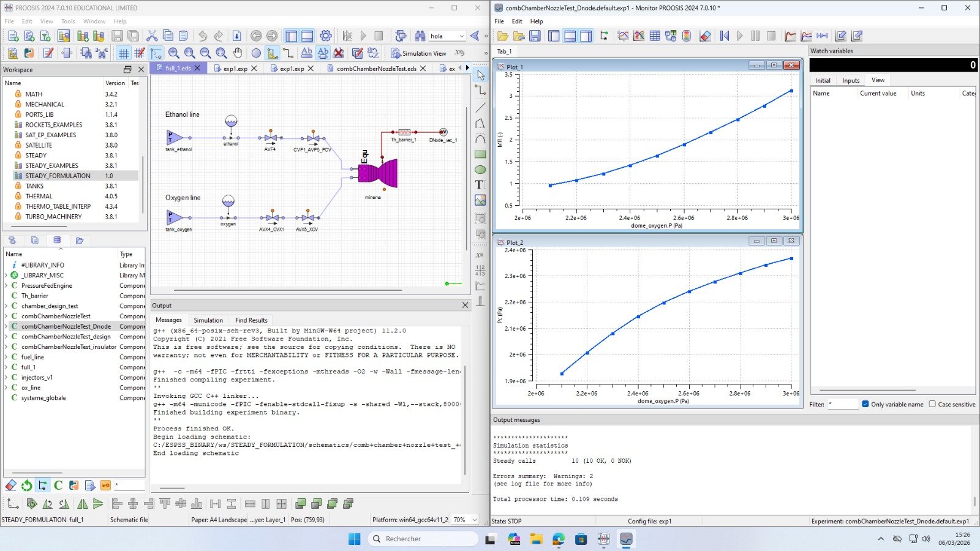Switch to the Inputs tab in Watch variables
980x551 pixels.
point(851,80)
